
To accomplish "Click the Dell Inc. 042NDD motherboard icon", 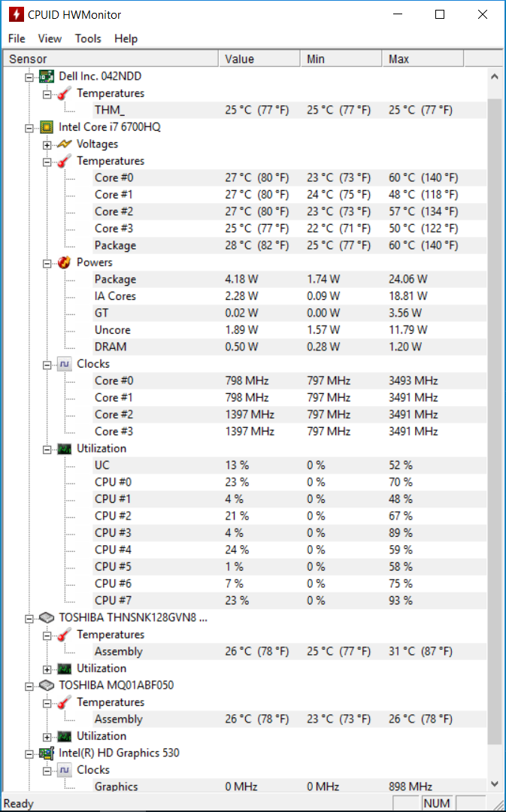I will pos(47,77).
